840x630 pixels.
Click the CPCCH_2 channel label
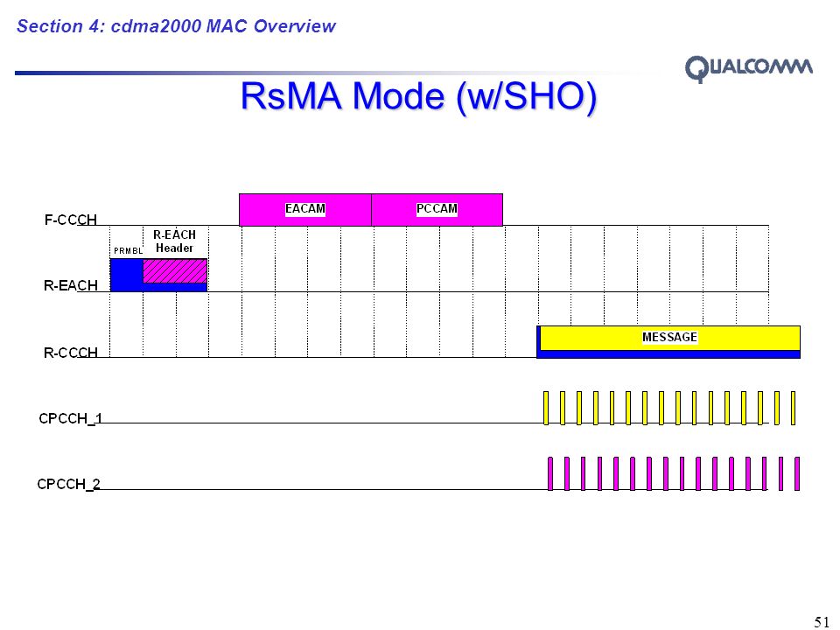[x=68, y=484]
